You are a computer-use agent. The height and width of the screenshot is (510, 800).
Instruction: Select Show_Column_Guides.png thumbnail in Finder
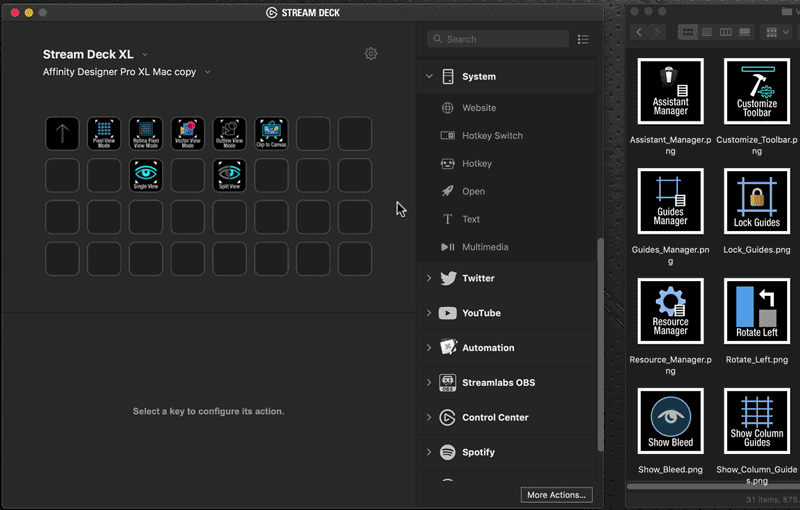[757, 421]
